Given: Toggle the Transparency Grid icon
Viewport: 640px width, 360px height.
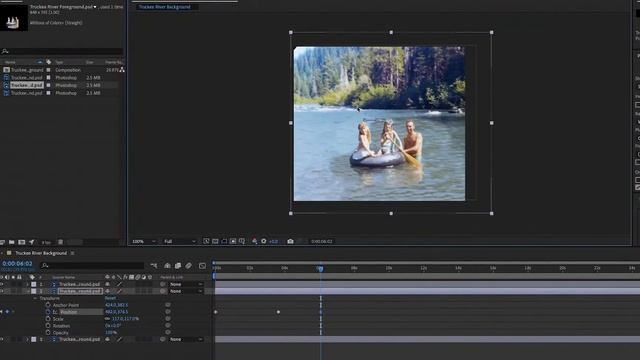Looking at the screenshot, I should [233, 241].
